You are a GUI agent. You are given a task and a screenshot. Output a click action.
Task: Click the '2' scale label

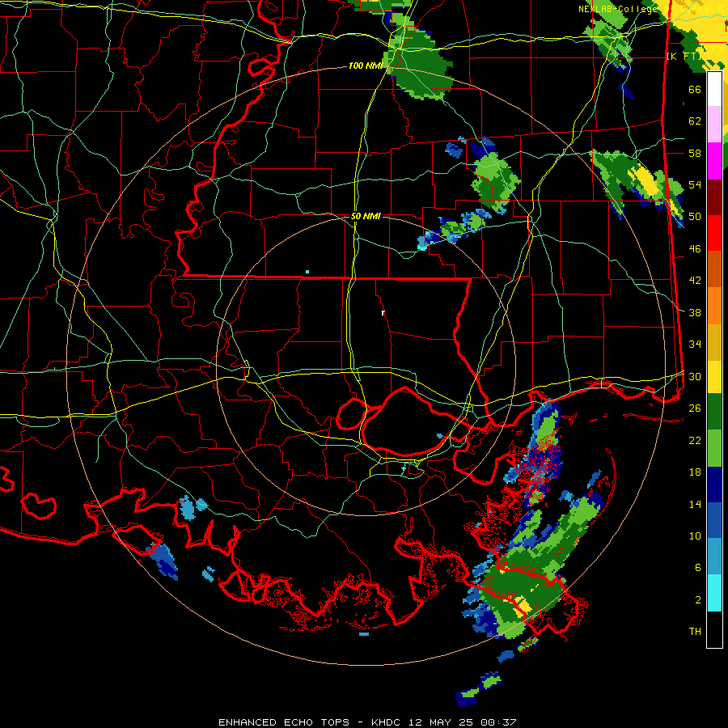click(697, 600)
